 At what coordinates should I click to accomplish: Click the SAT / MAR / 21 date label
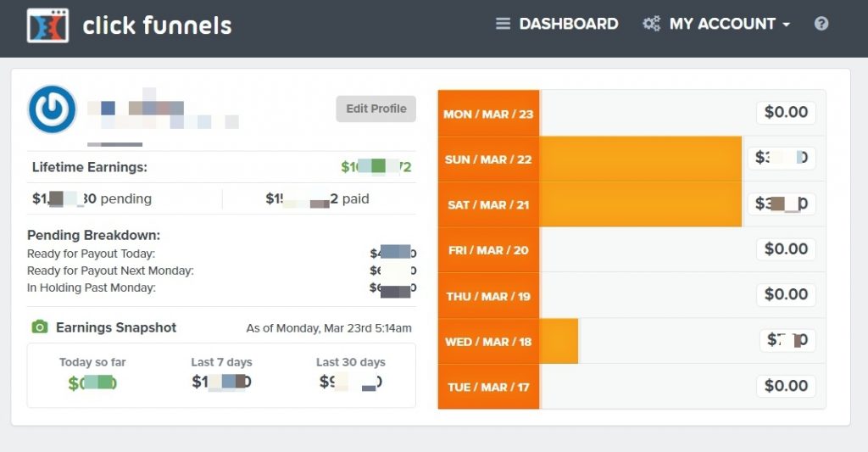[488, 204]
